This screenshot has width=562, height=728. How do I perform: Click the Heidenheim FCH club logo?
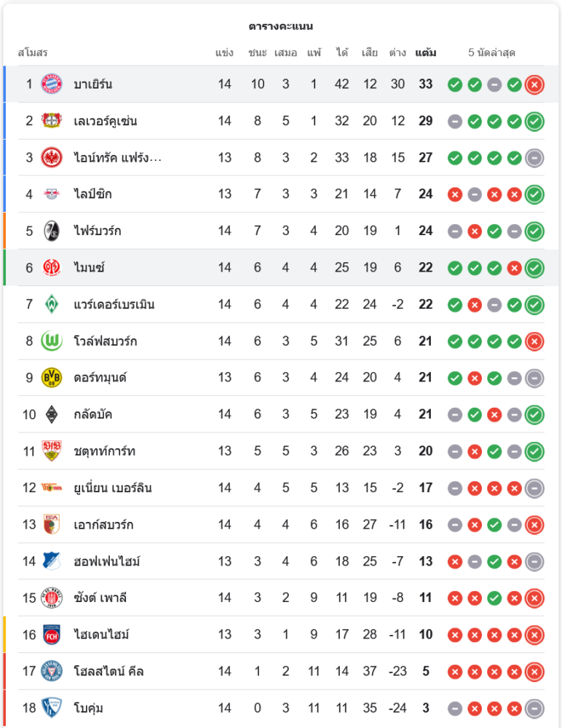point(51,634)
